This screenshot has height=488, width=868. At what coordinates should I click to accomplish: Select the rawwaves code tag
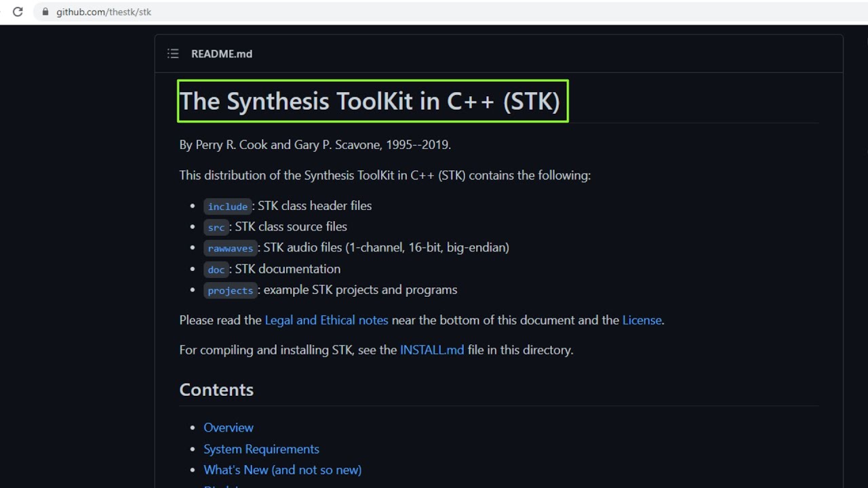pos(231,248)
